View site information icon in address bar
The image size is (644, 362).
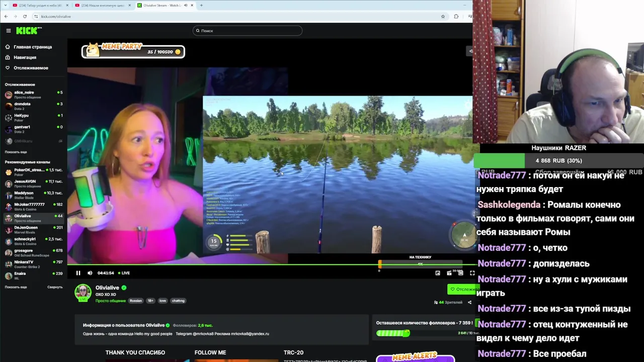pyautogui.click(x=36, y=17)
